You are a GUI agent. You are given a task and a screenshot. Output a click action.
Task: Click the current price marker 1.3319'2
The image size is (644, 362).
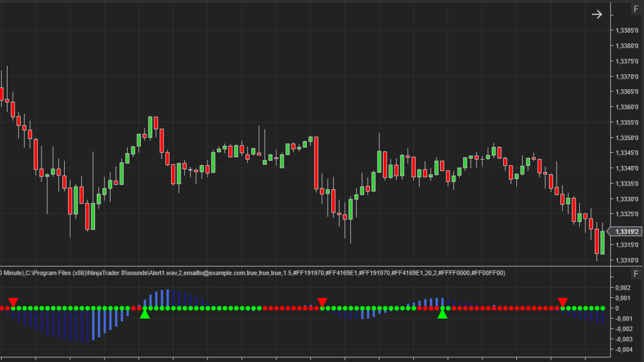click(626, 231)
